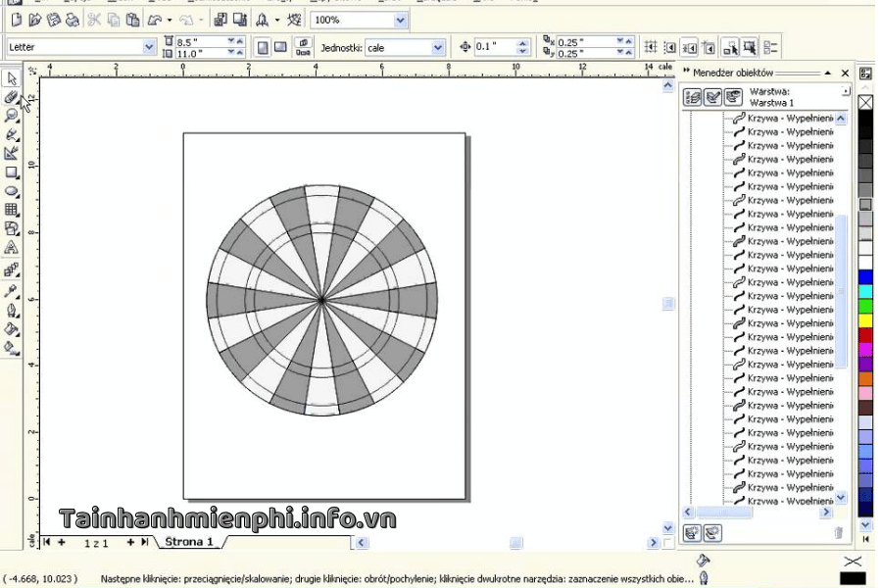The width and height of the screenshot is (882, 588).
Task: Expand the Letter paper size dropdown
Action: (x=149, y=47)
